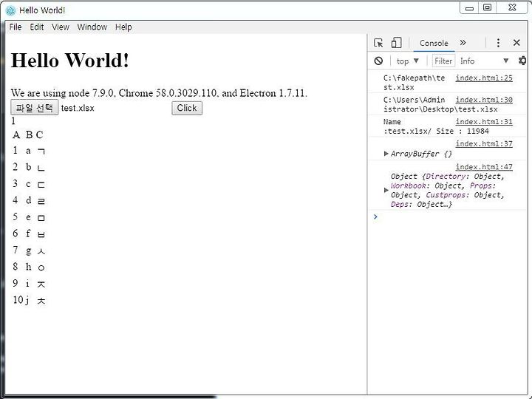Open the index.html:25 source link
The image size is (532, 399).
point(484,78)
